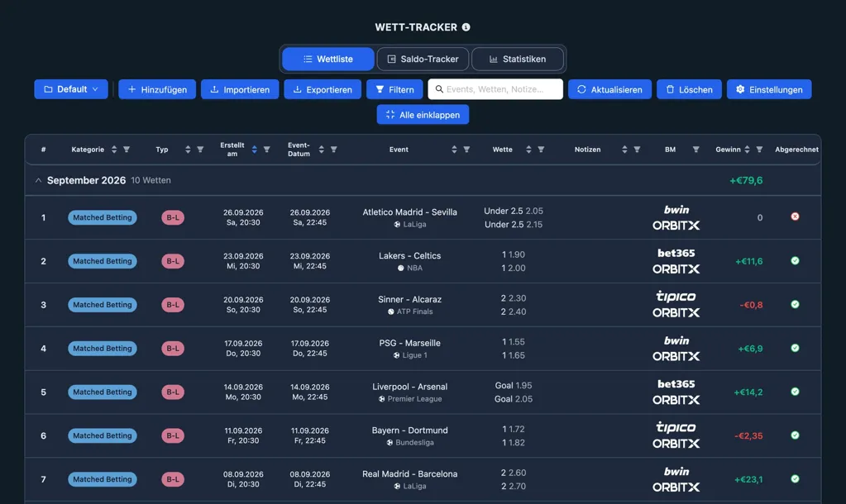846x504 pixels.
Task: Filter the Gewinn column
Action: pyautogui.click(x=759, y=150)
